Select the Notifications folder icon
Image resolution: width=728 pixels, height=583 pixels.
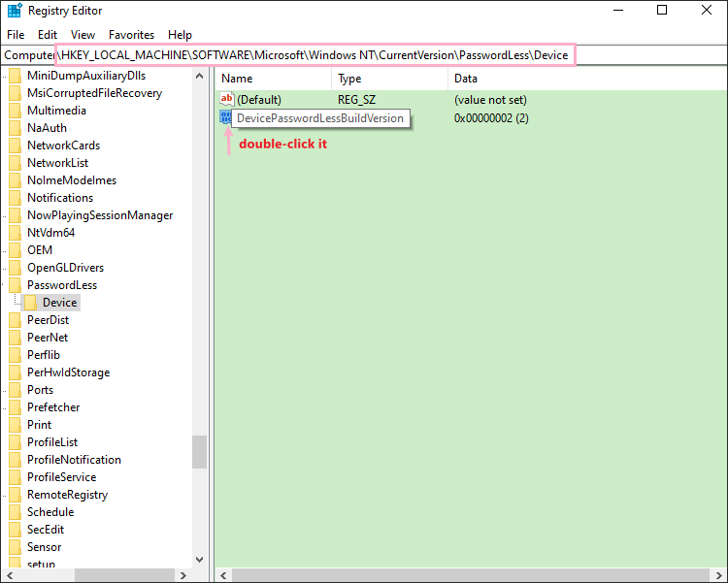click(x=15, y=198)
